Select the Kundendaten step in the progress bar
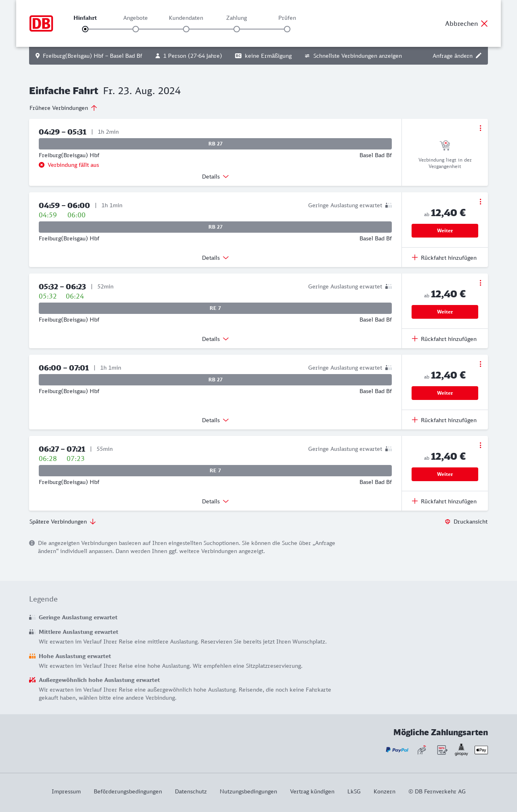Image resolution: width=517 pixels, height=812 pixels. pos(186,29)
